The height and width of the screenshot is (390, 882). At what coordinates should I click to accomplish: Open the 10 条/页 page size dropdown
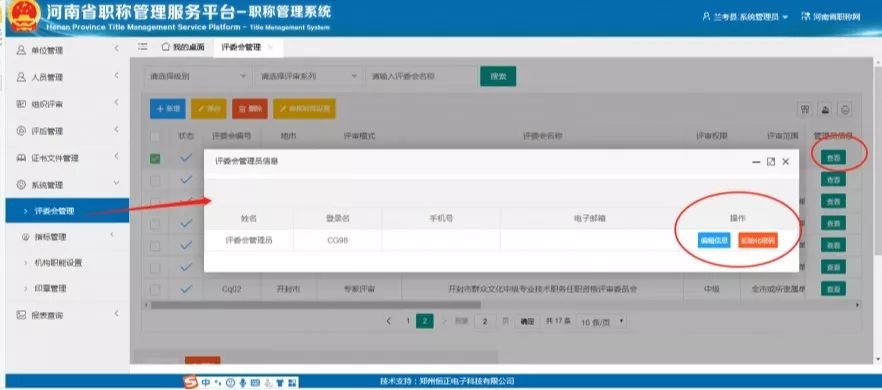(x=601, y=322)
